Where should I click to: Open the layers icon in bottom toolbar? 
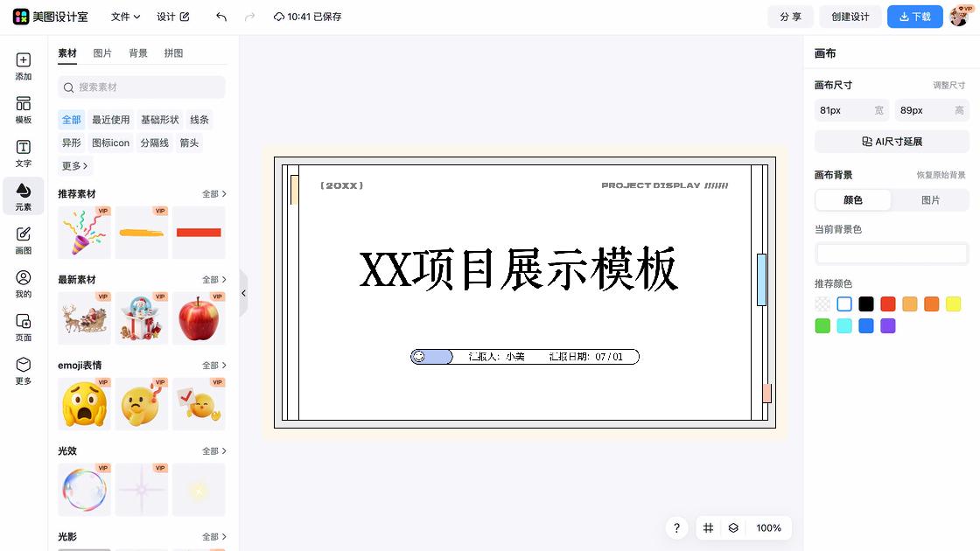[733, 528]
